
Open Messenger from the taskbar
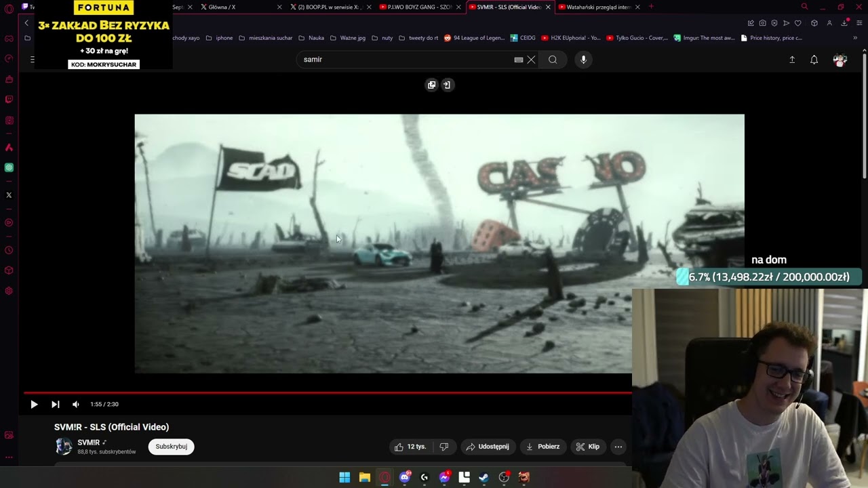(x=444, y=477)
